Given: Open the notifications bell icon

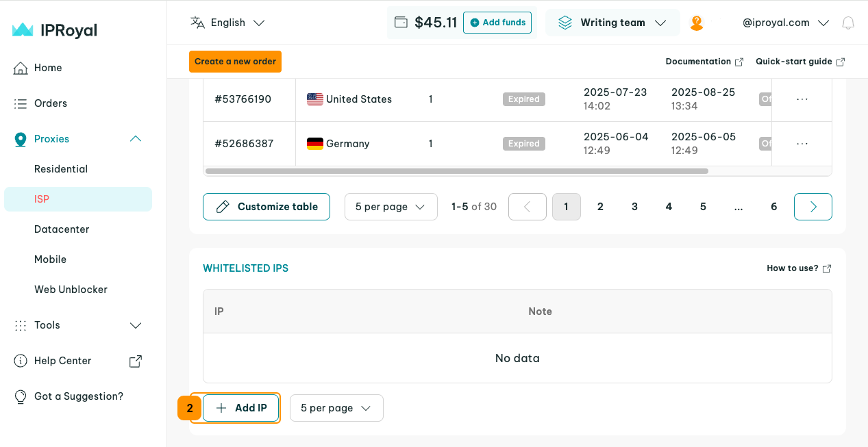Looking at the screenshot, I should pos(848,23).
